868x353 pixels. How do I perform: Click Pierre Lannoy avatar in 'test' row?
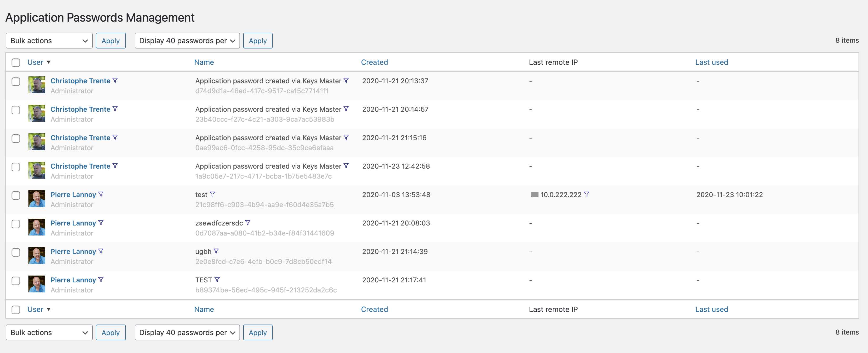[37, 199]
